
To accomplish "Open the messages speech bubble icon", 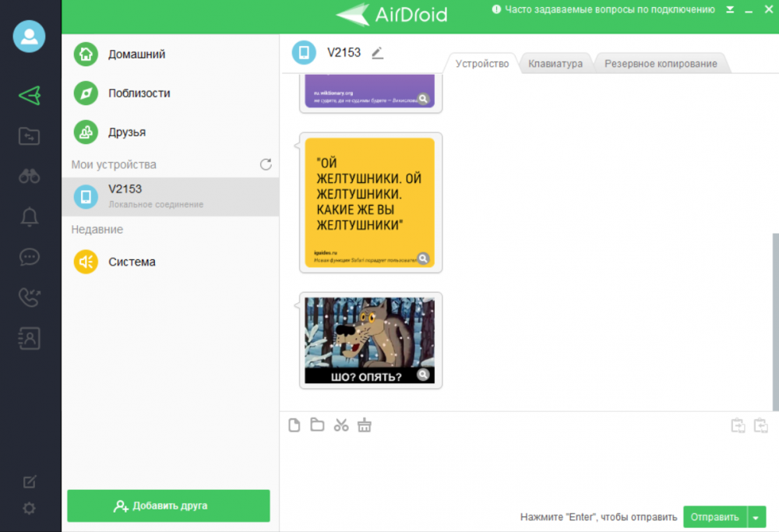I will tap(30, 257).
